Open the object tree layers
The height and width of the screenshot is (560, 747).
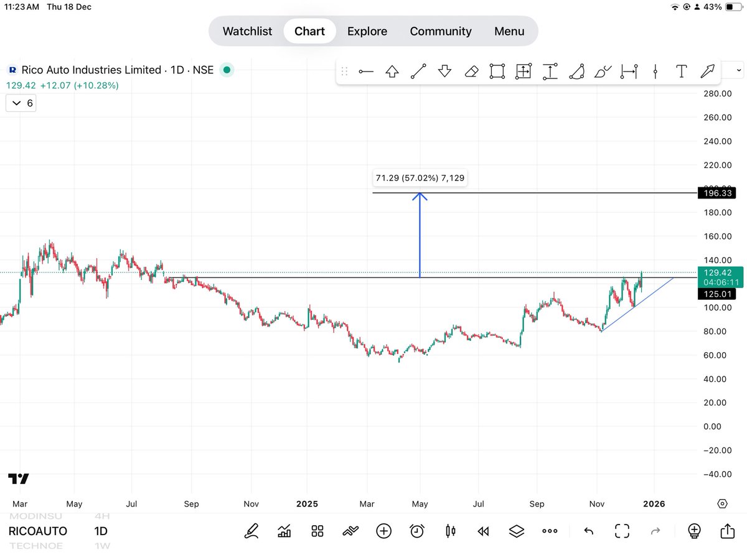[516, 531]
